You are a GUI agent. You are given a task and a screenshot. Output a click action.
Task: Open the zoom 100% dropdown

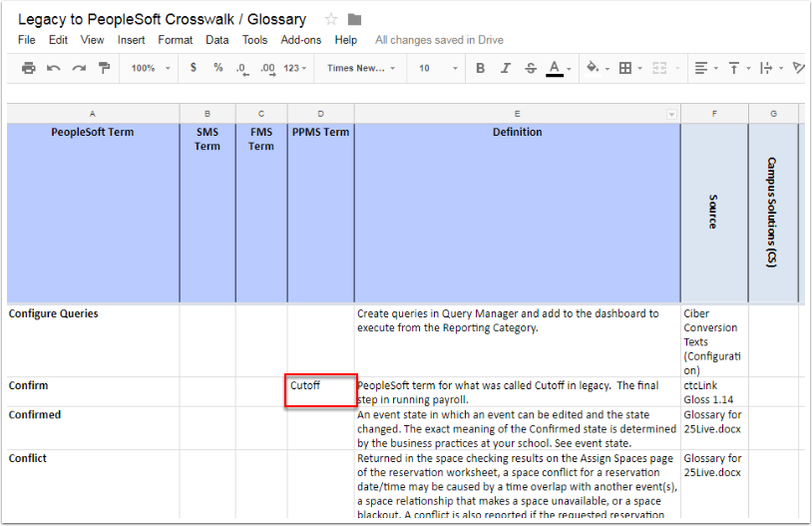point(151,68)
